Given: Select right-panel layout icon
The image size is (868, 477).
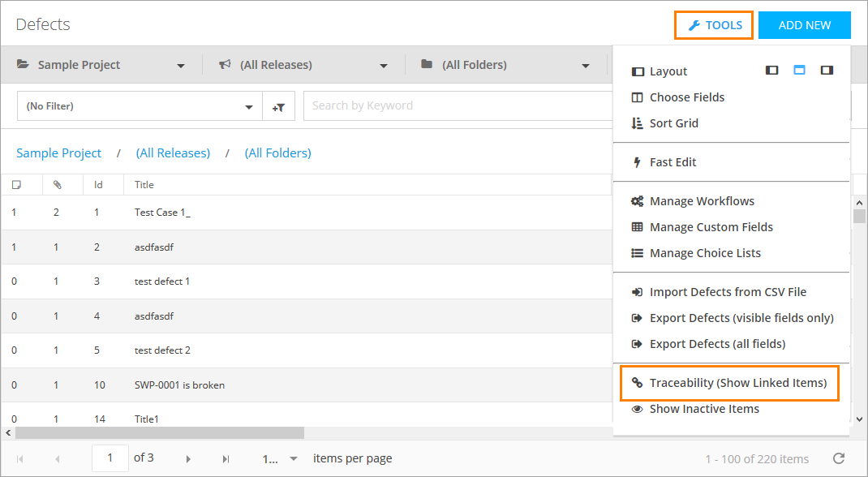Looking at the screenshot, I should 827,71.
